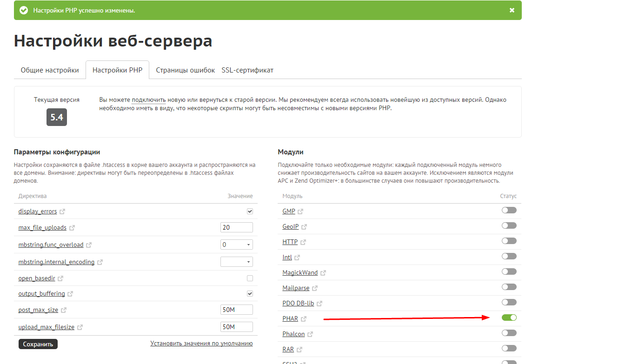Select the Настройки PHP tab
This screenshot has height=364, width=632.
[x=118, y=70]
